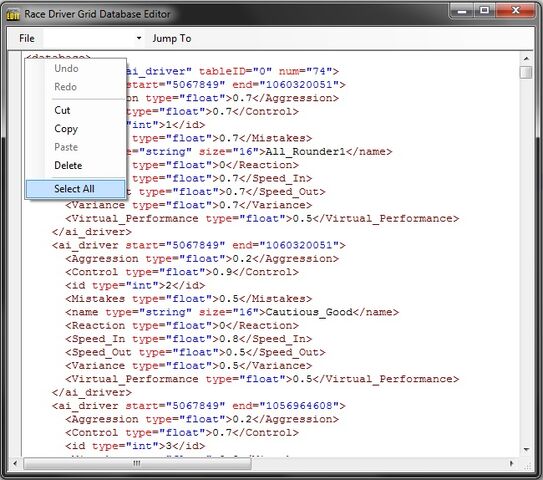Maximize the Database Editor window
543x480 pixels.
tap(484, 11)
